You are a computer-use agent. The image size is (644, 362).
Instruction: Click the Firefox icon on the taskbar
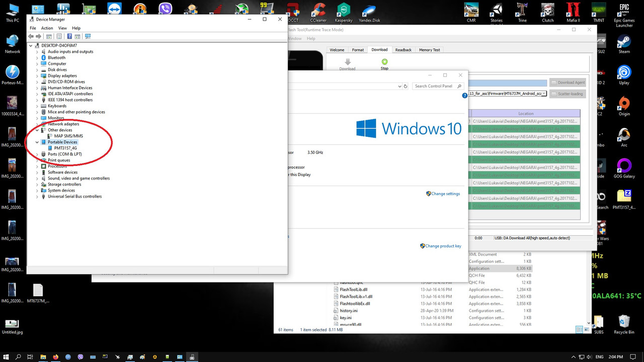point(55,357)
